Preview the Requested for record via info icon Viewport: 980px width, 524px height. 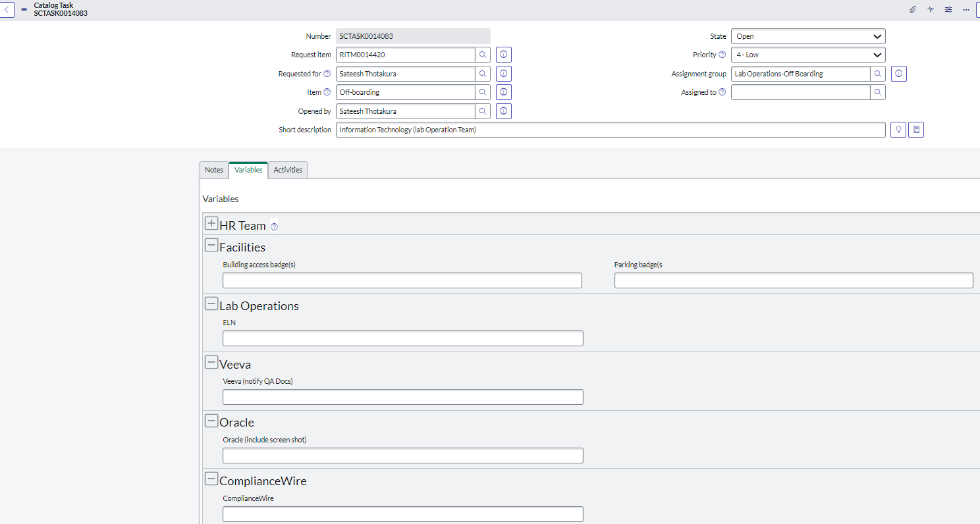point(503,73)
